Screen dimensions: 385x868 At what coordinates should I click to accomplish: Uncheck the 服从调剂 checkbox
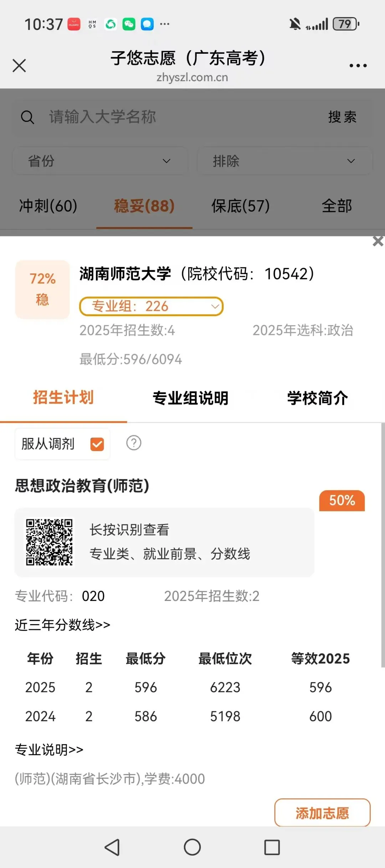(97, 444)
